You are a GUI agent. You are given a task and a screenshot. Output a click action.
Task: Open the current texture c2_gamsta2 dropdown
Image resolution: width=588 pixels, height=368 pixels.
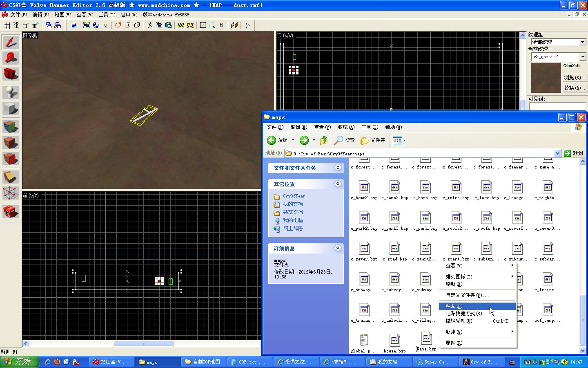[x=582, y=57]
